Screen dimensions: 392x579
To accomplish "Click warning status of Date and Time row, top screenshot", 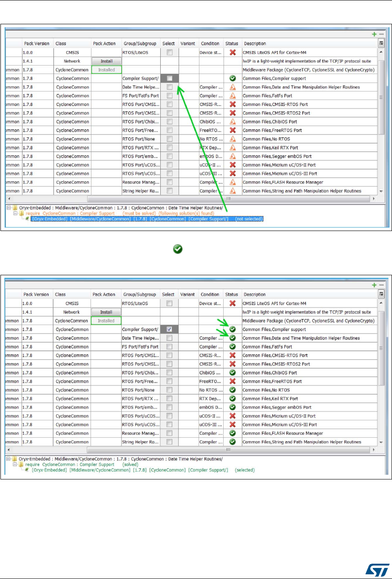I will 232,87.
